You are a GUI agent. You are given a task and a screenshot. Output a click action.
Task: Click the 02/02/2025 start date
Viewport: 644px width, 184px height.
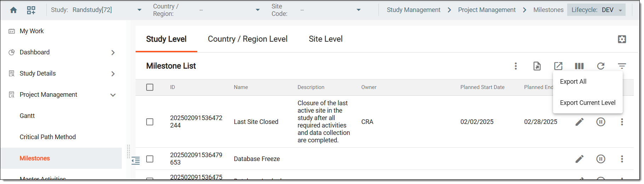(x=477, y=122)
